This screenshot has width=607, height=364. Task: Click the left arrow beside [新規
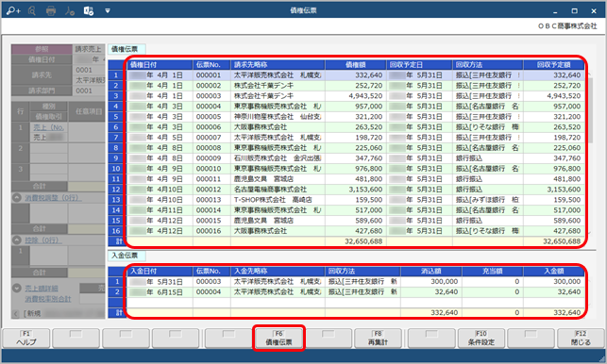tap(16, 313)
